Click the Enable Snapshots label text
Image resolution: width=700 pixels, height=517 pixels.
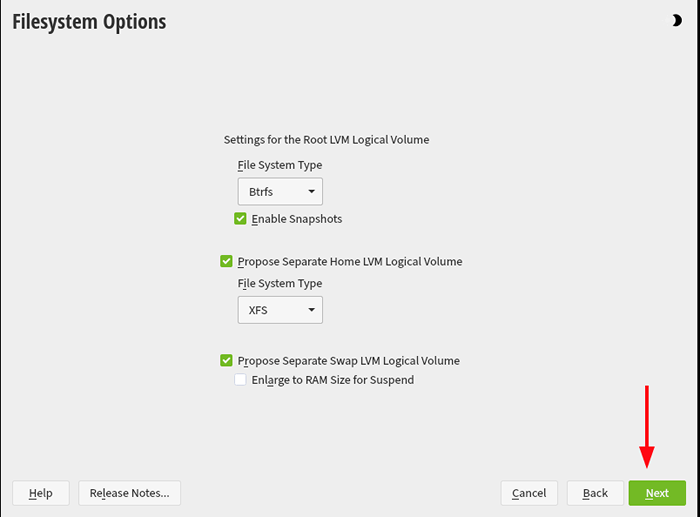click(297, 219)
